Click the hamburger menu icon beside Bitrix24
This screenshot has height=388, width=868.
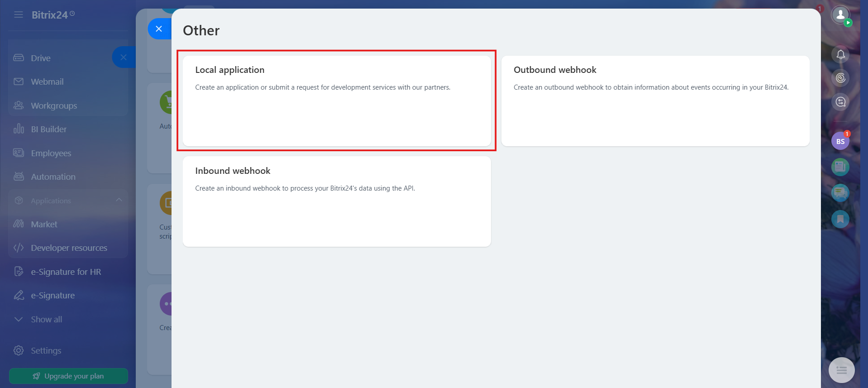click(19, 15)
